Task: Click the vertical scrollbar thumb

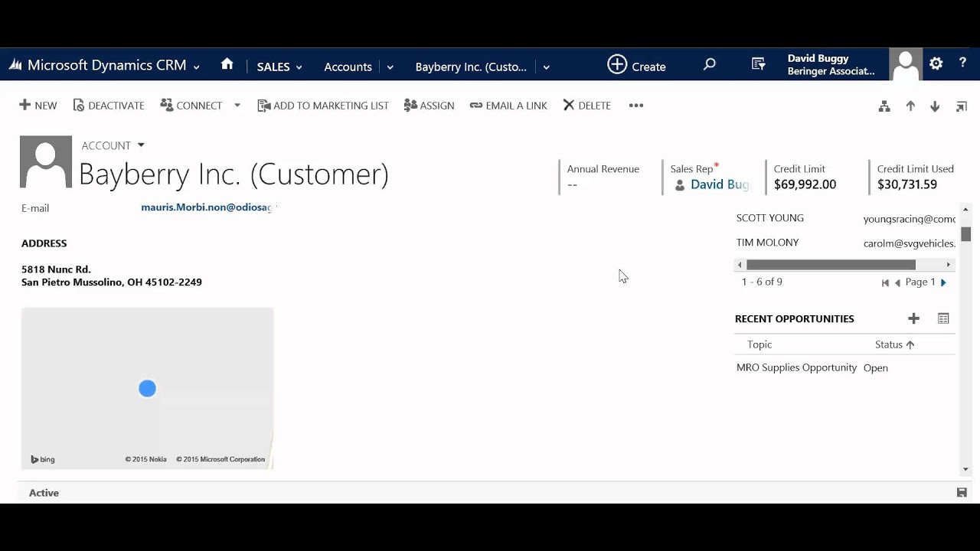Action: 966,234
